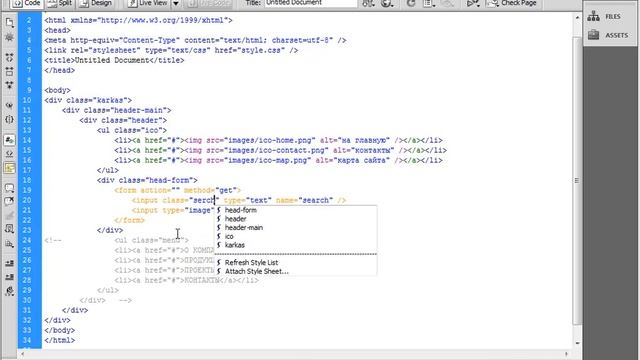The image size is (640, 360).
Task: Choose header-main from the class hint list
Action: (244, 228)
